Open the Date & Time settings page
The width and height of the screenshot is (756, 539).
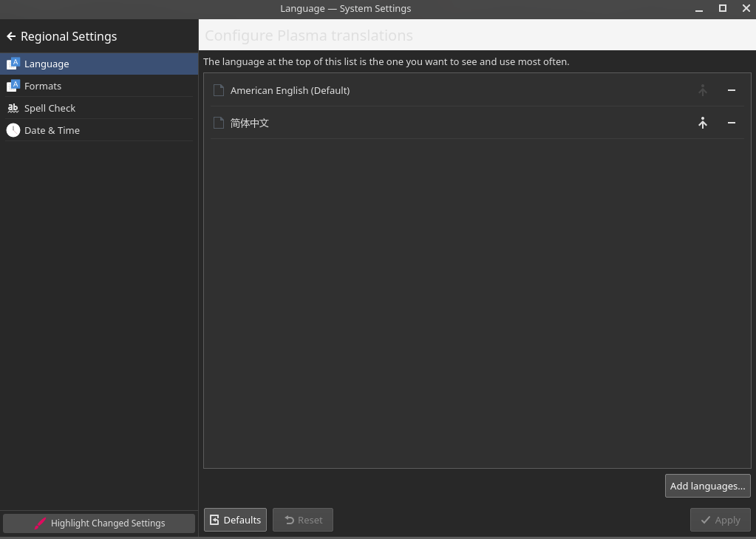tap(99, 130)
